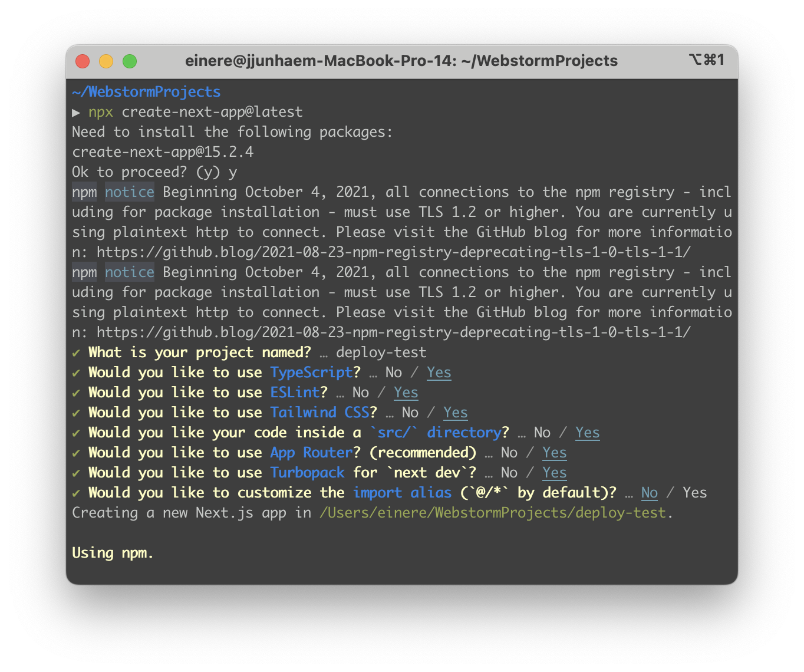Click the red close window button

point(83,61)
